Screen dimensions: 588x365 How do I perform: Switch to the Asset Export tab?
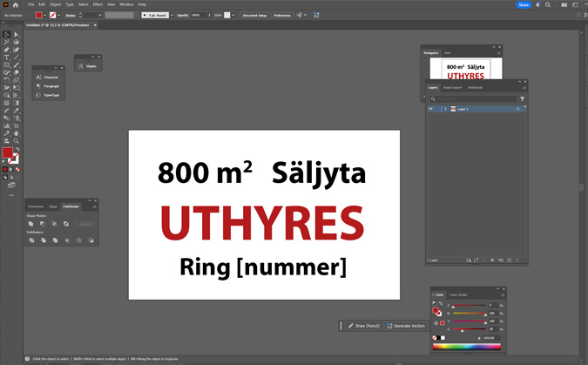pos(452,87)
